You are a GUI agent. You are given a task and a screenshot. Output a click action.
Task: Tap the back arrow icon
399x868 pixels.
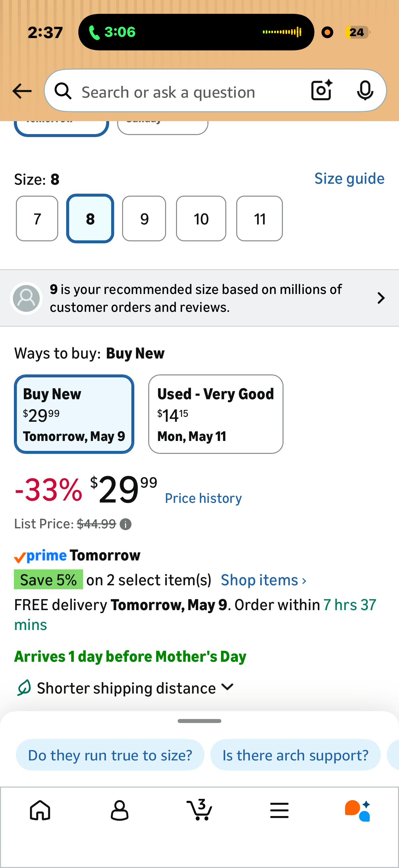22,91
